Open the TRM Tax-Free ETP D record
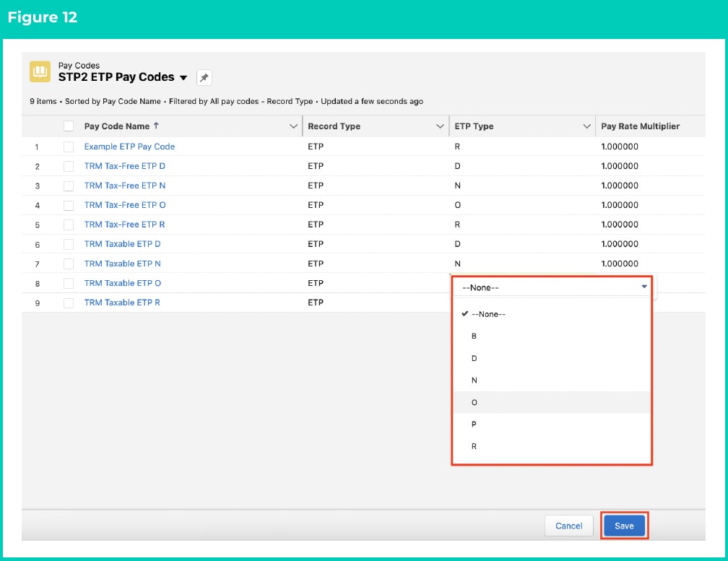 point(125,166)
